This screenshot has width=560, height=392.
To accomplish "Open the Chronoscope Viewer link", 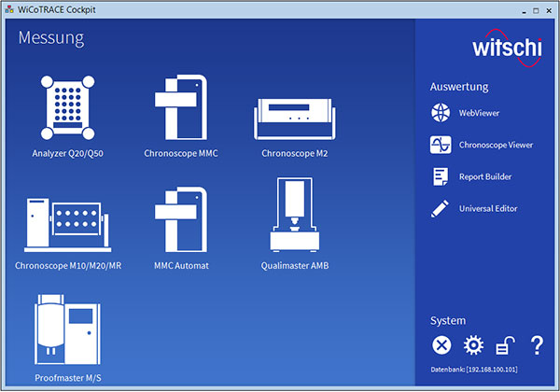I will pos(497,145).
